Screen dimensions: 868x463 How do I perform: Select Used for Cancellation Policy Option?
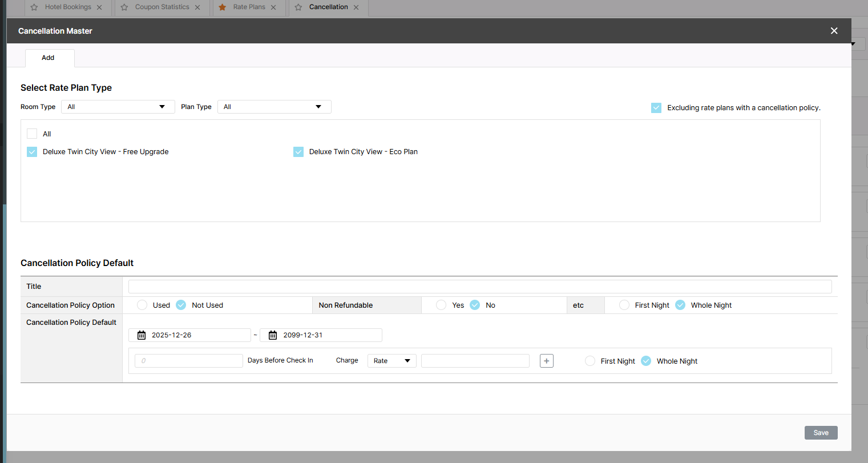(x=142, y=305)
